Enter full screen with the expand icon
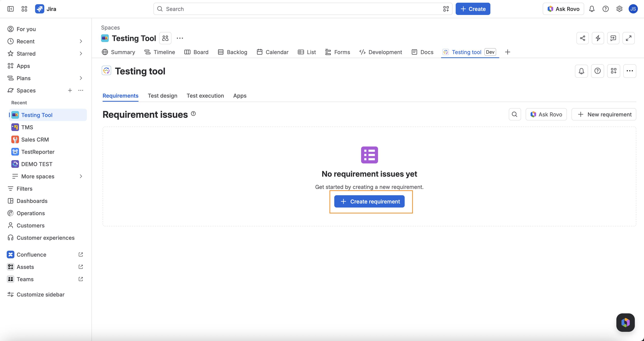This screenshot has height=341, width=644. [628, 38]
